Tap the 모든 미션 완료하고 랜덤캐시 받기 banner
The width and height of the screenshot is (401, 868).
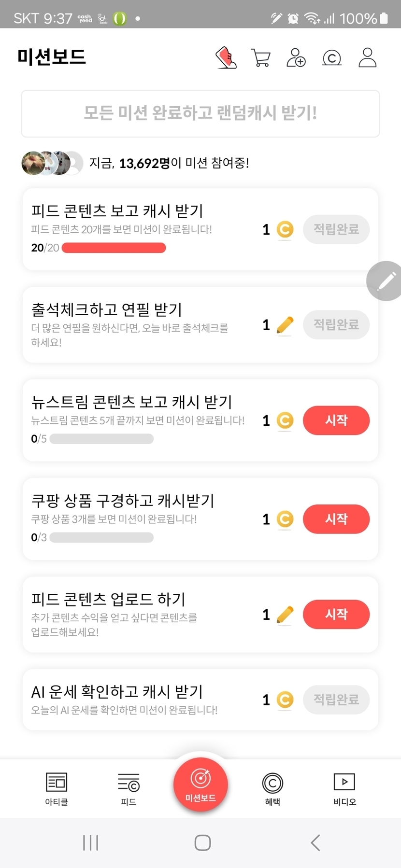point(200,113)
